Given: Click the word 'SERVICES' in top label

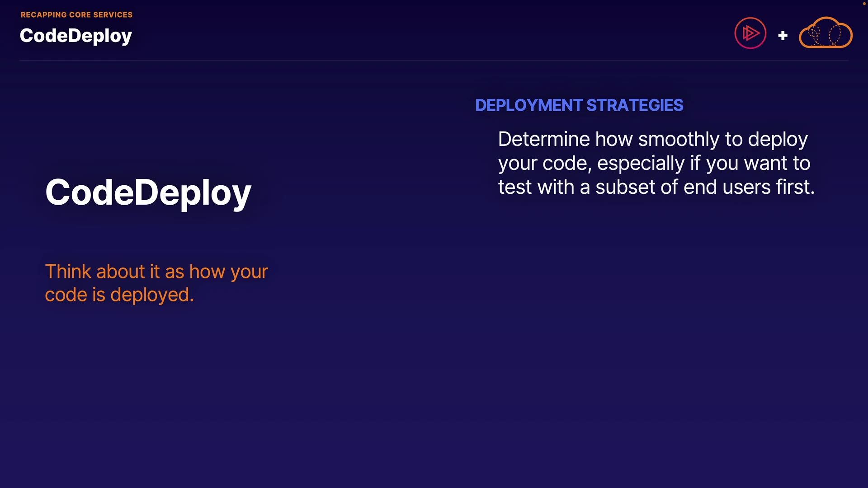Looking at the screenshot, I should 113,14.
